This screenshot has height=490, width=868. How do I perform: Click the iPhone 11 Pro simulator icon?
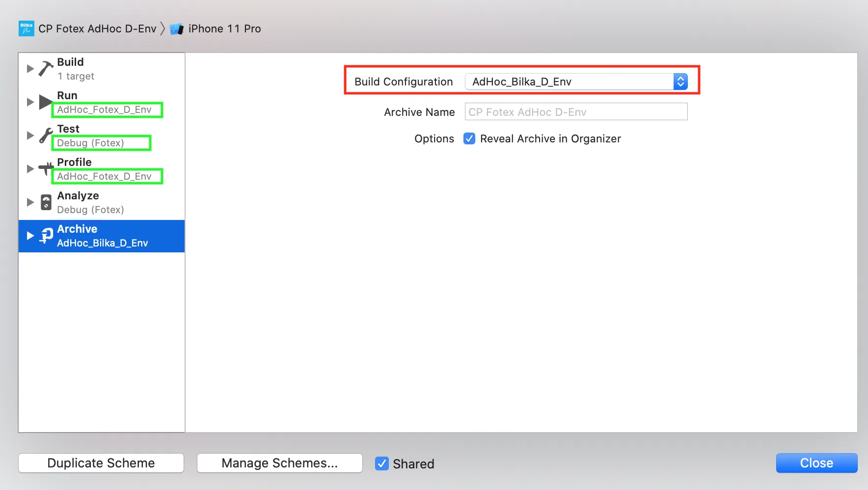[177, 29]
